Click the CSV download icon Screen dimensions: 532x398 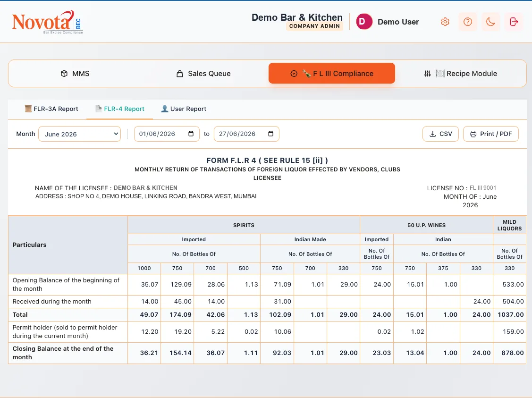pyautogui.click(x=432, y=134)
